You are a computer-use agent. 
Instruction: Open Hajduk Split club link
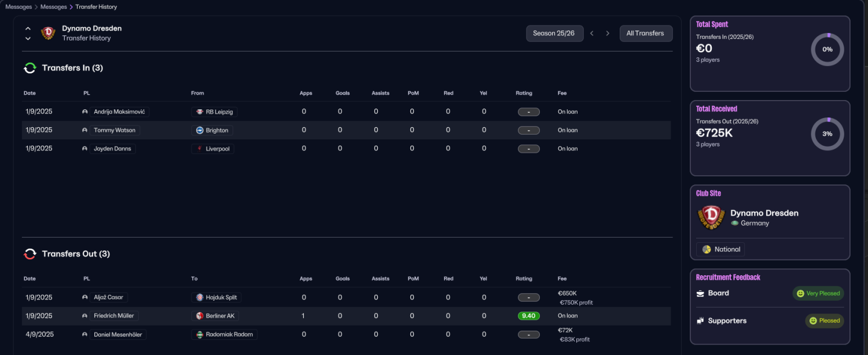pyautogui.click(x=216, y=297)
